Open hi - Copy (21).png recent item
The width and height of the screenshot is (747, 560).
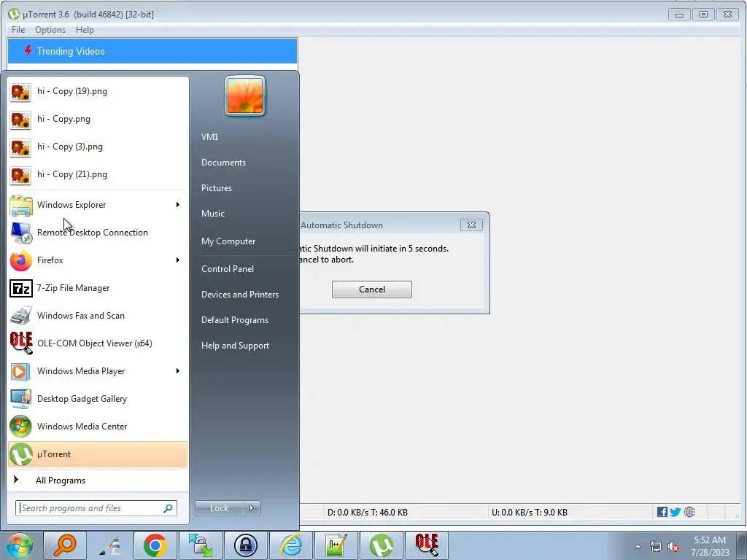click(98, 174)
